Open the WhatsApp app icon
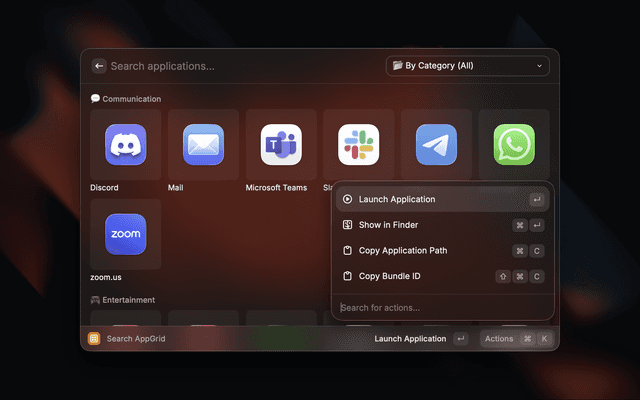The height and width of the screenshot is (400, 640). tap(514, 145)
